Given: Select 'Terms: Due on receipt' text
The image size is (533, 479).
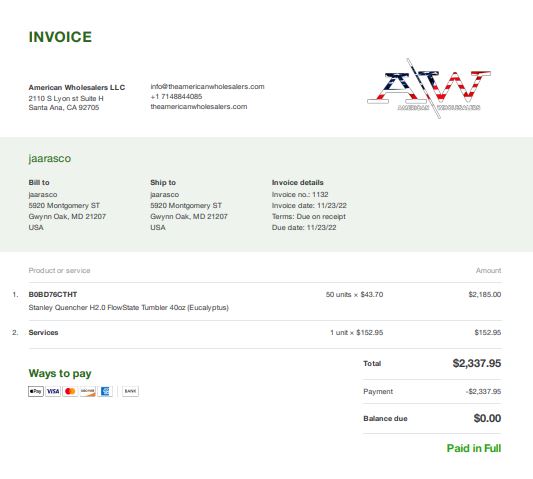Looking at the screenshot, I should [309, 217].
